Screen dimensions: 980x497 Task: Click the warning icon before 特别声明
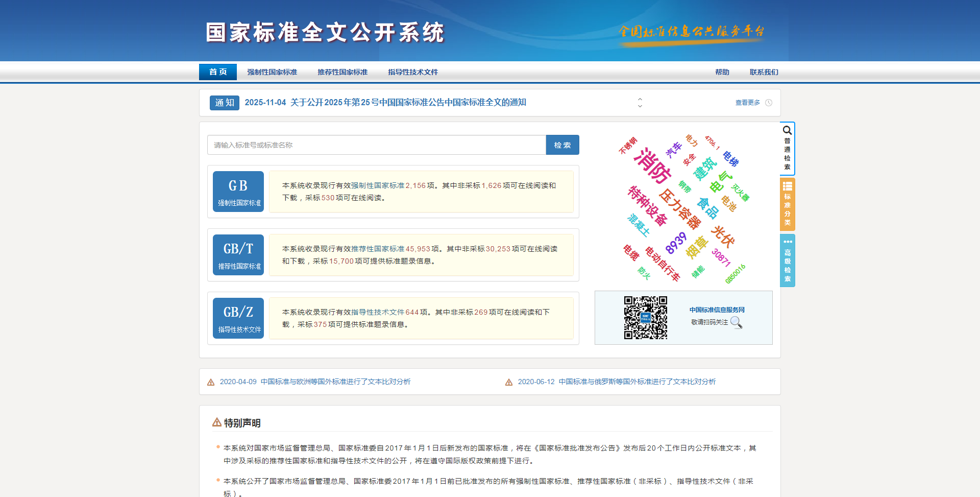(x=216, y=422)
